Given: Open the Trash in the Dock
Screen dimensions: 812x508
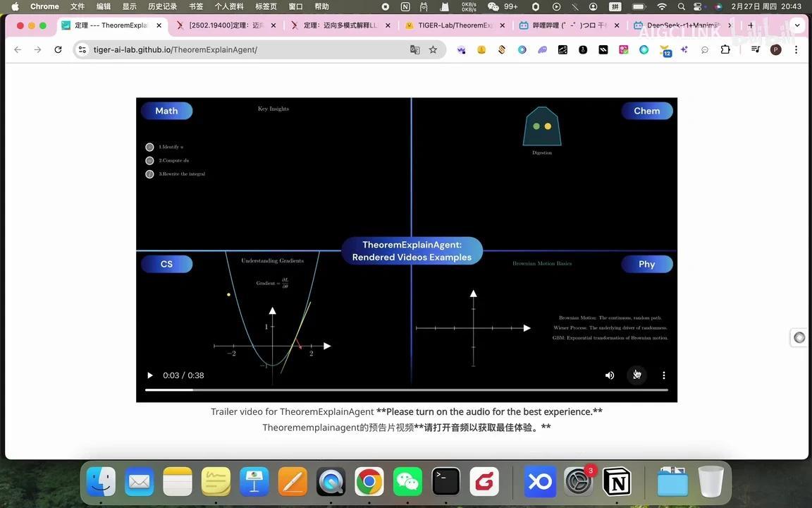Looking at the screenshot, I should [711, 482].
